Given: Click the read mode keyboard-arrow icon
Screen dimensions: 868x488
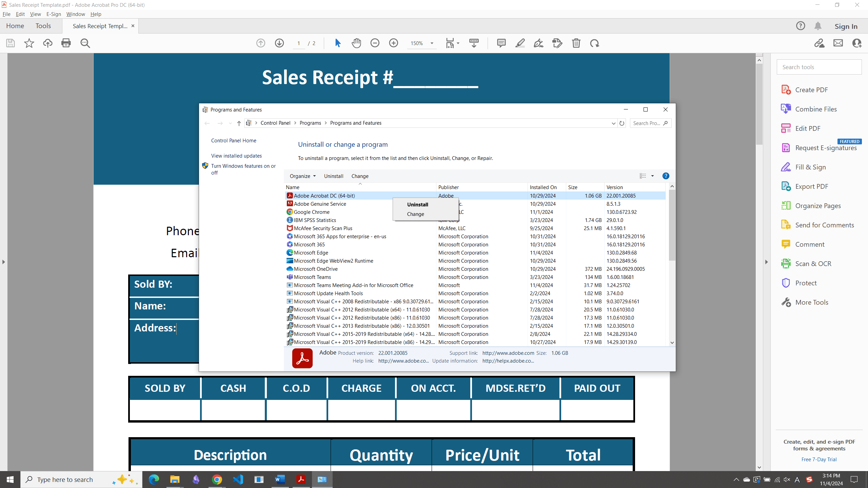Looking at the screenshot, I should point(474,43).
